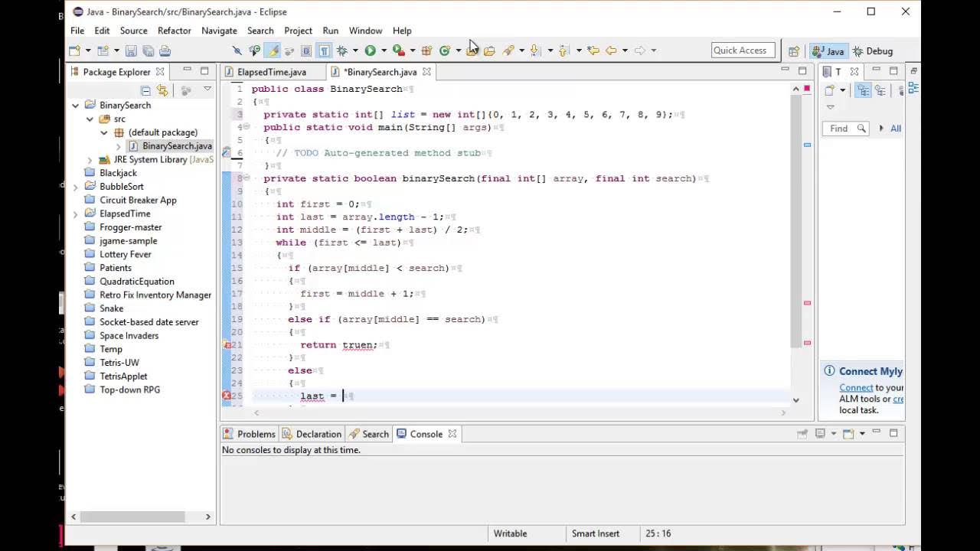Select the Declaration view tab

click(312, 434)
